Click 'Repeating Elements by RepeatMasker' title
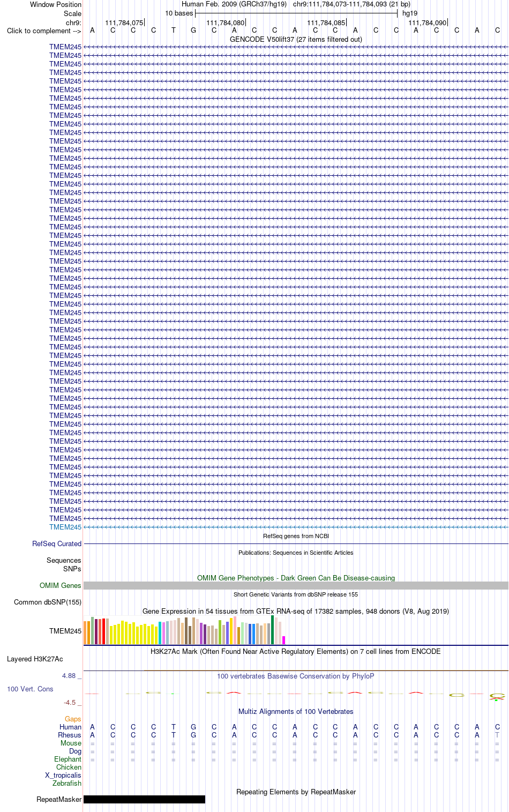Image resolution: width=509 pixels, height=812 pixels. click(x=296, y=792)
